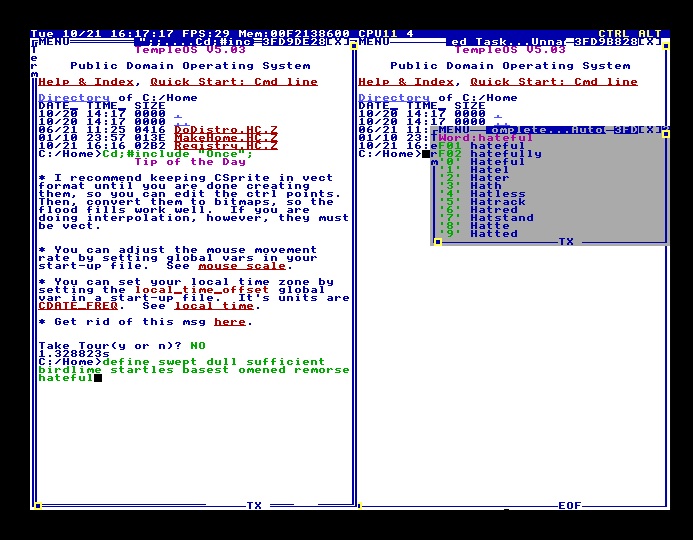Open Quick Start: Cmd line in left window
693x540 pixels.
234,82
